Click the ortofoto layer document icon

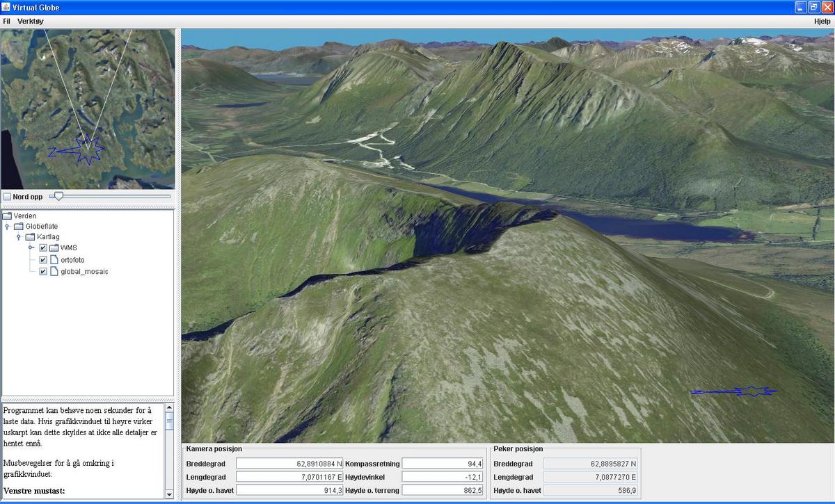(x=54, y=260)
